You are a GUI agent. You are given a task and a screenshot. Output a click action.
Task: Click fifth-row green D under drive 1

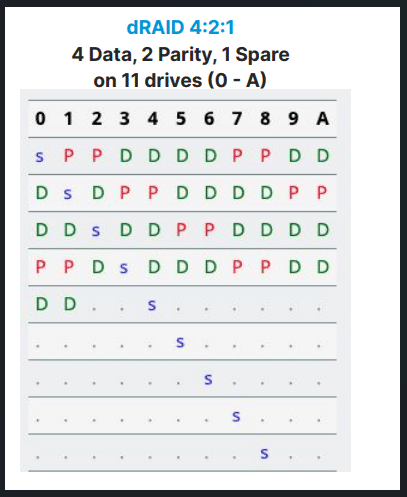(x=70, y=304)
